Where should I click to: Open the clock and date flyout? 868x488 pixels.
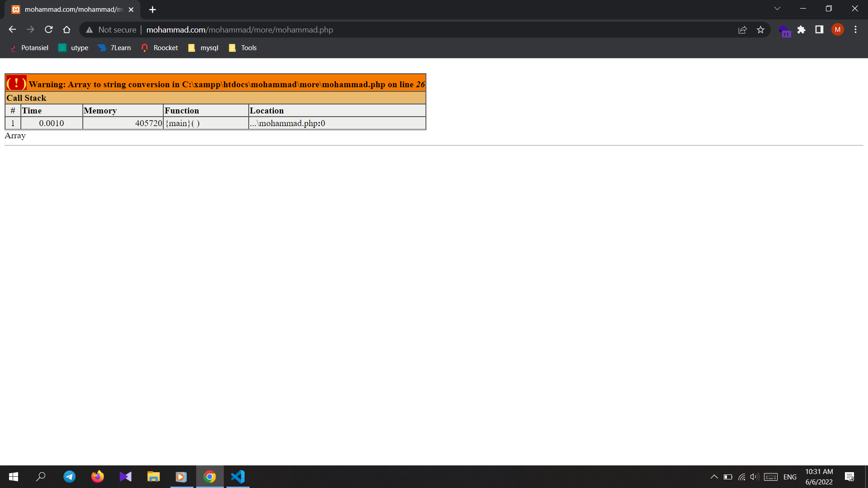coord(819,477)
